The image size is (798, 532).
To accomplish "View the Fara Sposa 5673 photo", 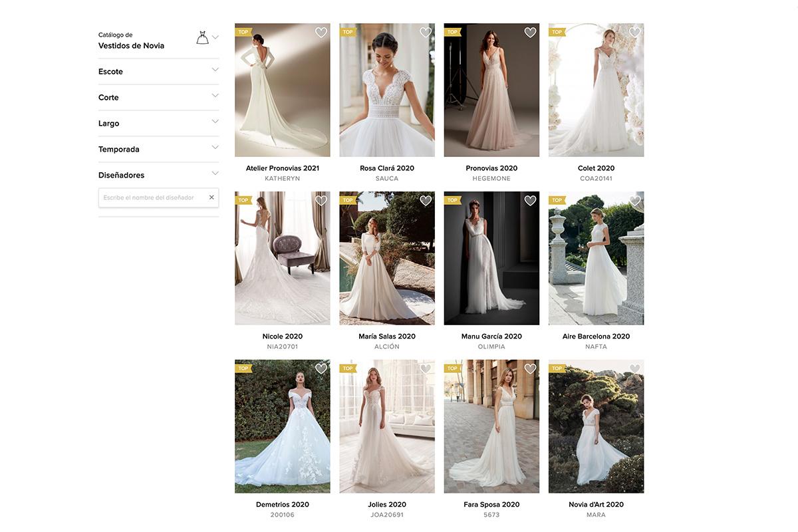I will pos(491,426).
